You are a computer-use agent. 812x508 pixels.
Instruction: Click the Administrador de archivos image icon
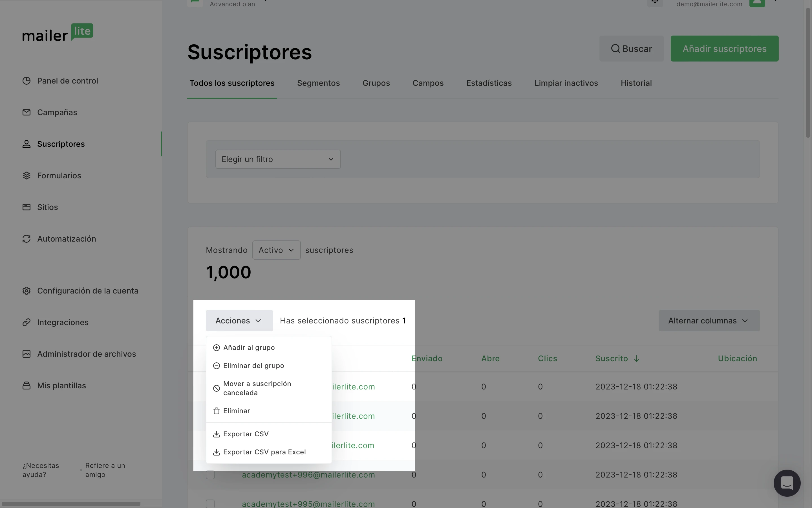coord(27,354)
